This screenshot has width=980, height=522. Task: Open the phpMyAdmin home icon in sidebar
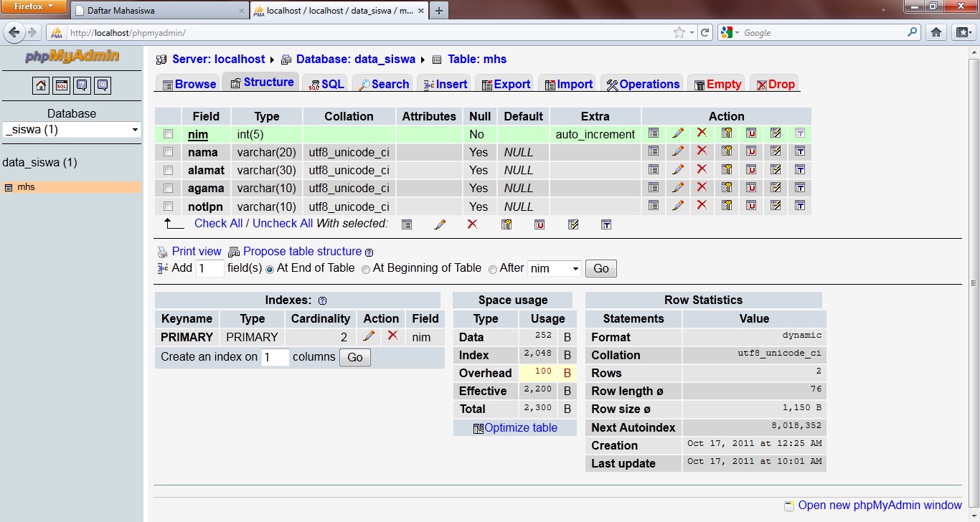click(41, 85)
